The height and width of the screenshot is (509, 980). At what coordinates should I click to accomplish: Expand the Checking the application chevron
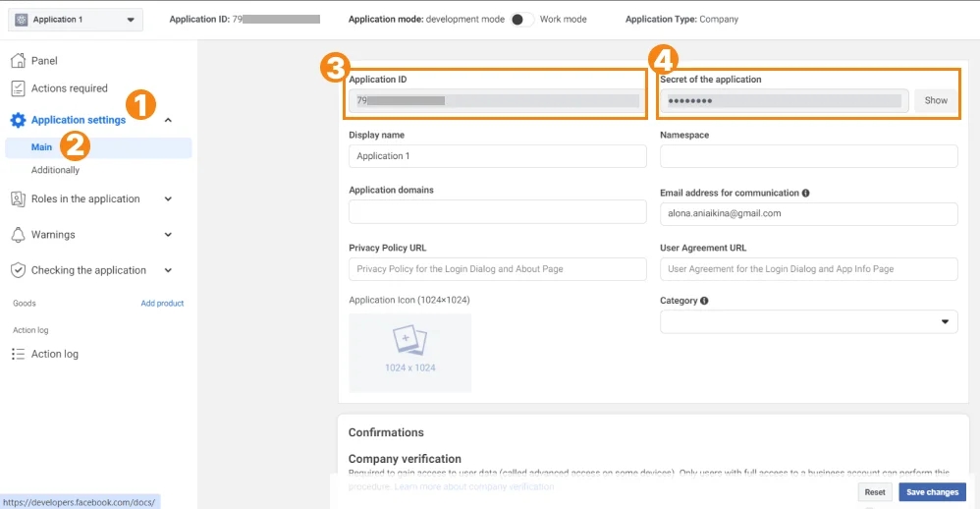tap(168, 270)
